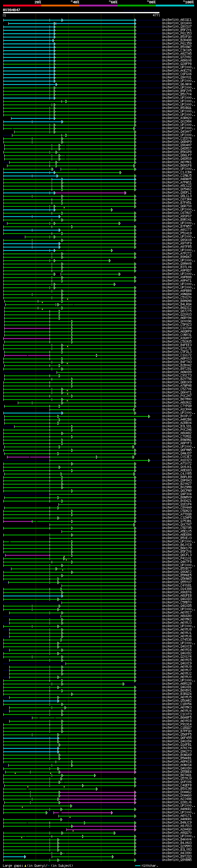Open hit UniRef100_A1D3Z3
Screen dimensions: 197x868
(177, 460)
